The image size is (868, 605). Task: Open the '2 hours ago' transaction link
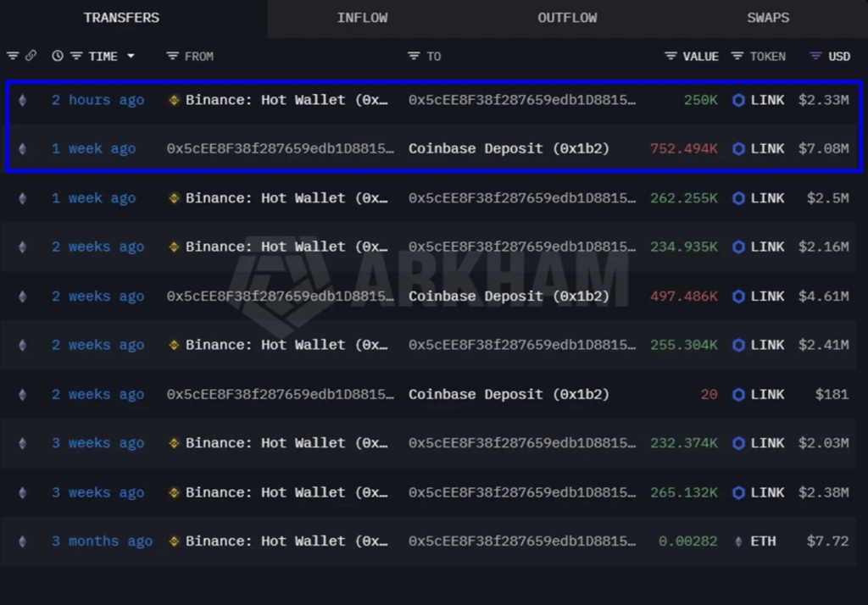pos(98,100)
